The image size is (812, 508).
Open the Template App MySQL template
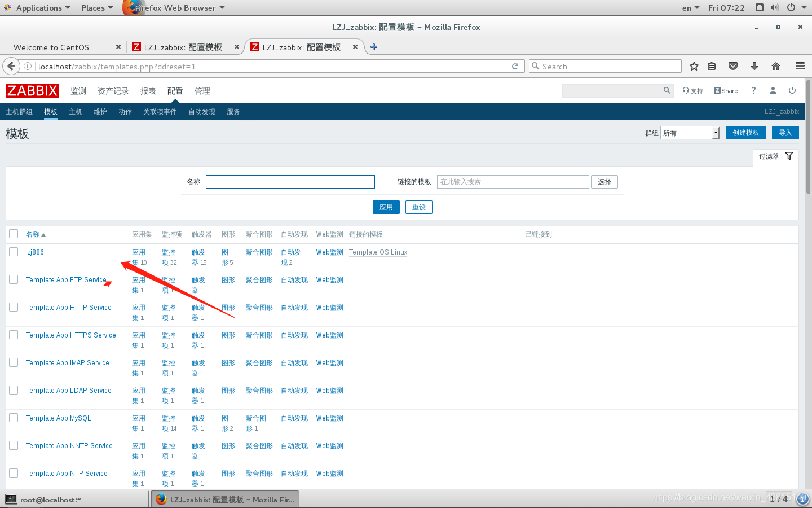(x=58, y=418)
